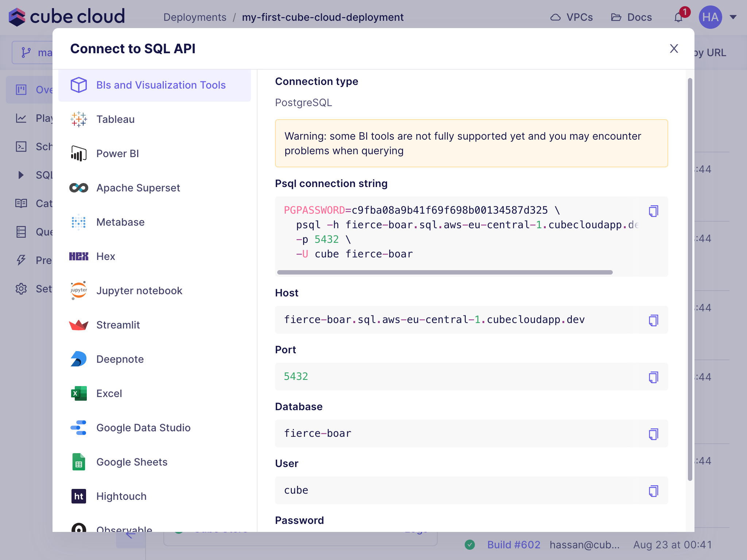Viewport: 747px width, 560px height.
Task: Click the Excel icon
Action: 79,393
